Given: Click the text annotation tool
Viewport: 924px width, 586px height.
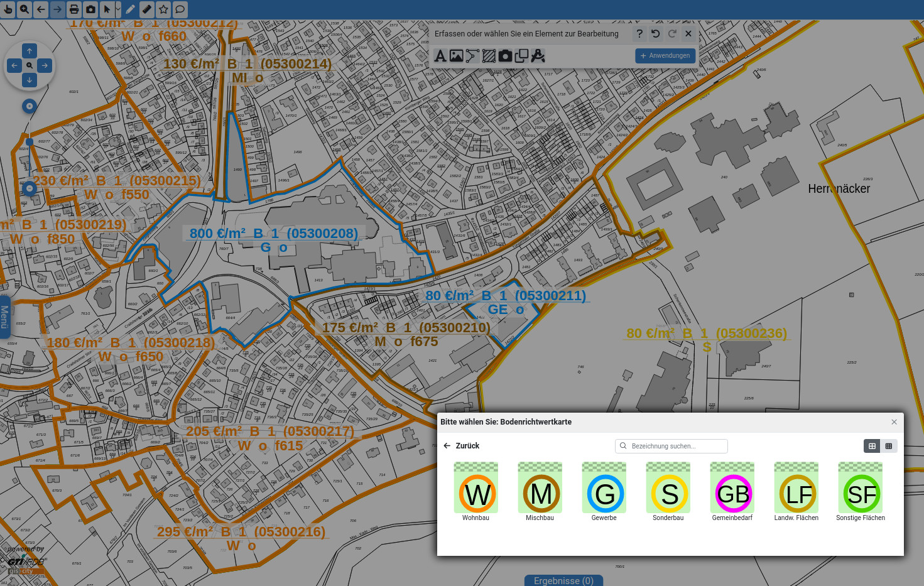Looking at the screenshot, I should [440, 56].
